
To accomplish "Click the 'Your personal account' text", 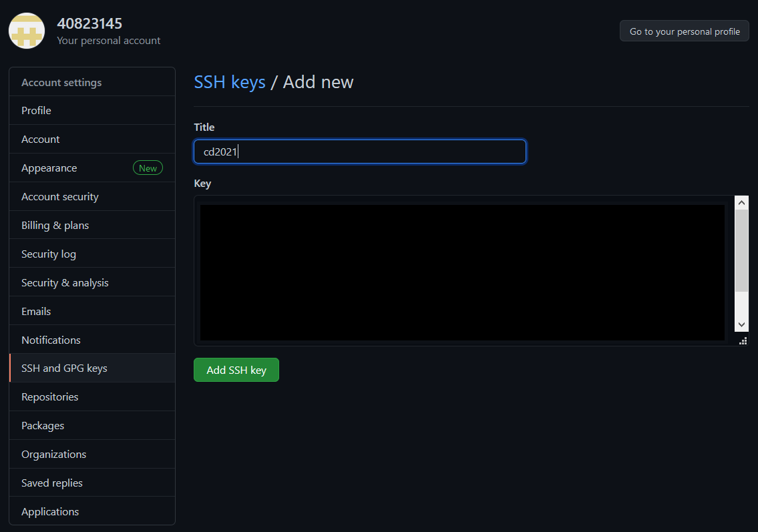I will pos(109,41).
